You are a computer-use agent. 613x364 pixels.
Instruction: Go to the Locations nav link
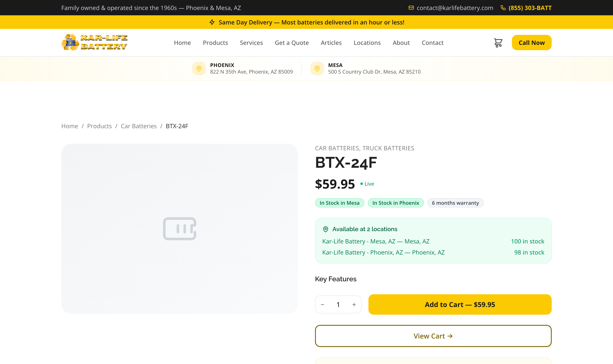[367, 43]
